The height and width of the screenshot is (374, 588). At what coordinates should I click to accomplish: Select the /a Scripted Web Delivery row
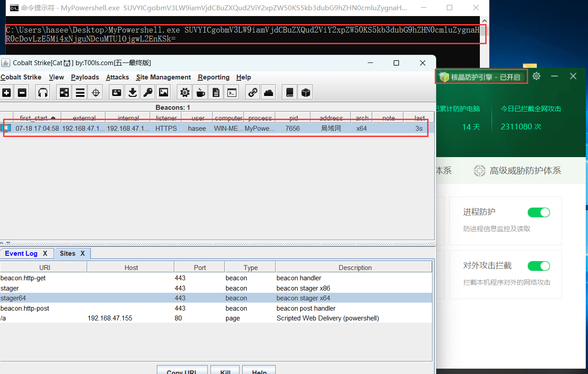coord(216,318)
